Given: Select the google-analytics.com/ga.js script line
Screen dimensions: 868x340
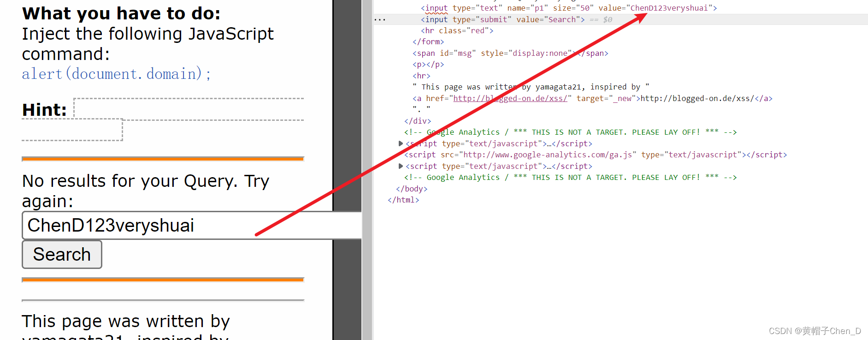Looking at the screenshot, I should pos(596,155).
